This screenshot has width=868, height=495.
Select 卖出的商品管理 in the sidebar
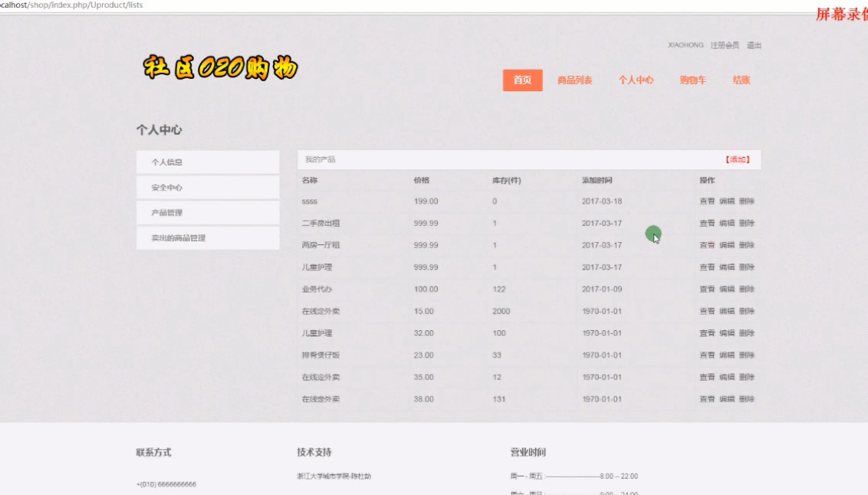208,238
